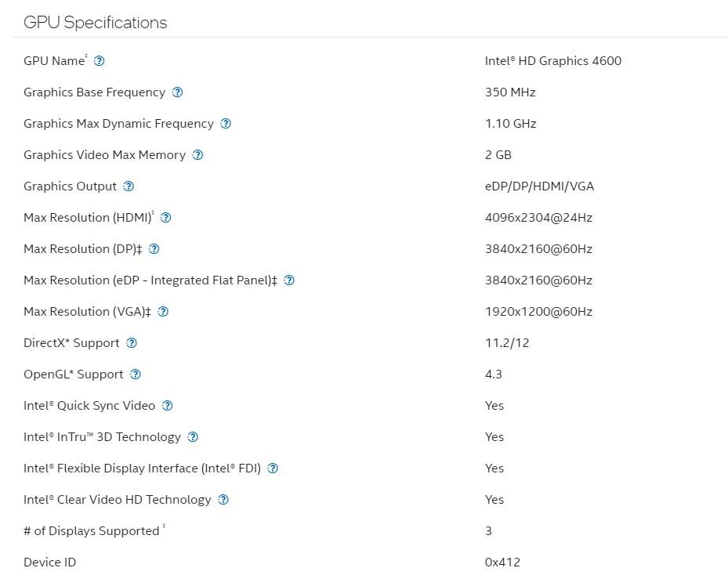Open help for Intel Flexible Display Interface
The width and height of the screenshot is (728, 586).
click(x=273, y=468)
